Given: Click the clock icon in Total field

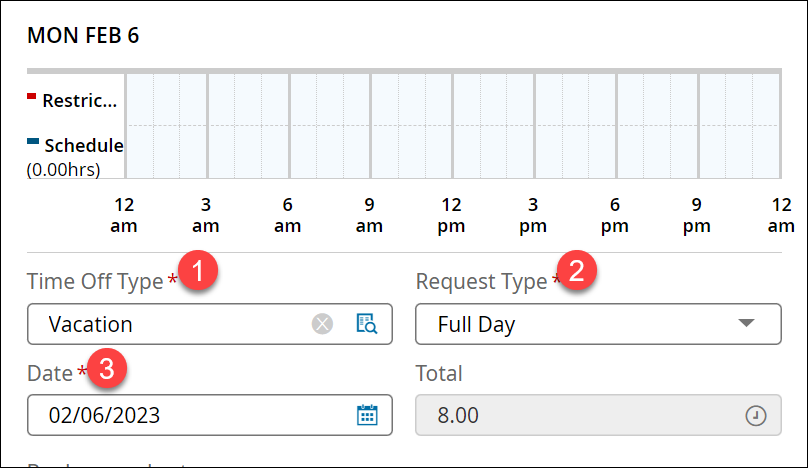Looking at the screenshot, I should [756, 416].
